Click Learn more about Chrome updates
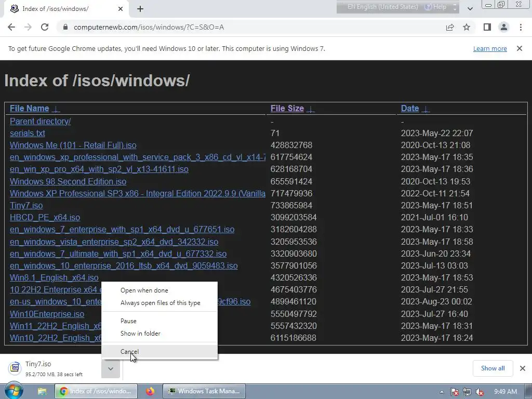The width and height of the screenshot is (532, 399). tap(490, 48)
